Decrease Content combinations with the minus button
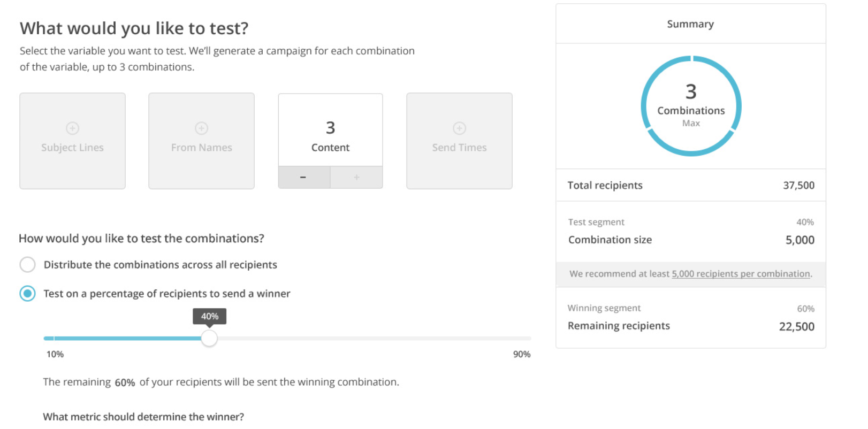 point(303,177)
